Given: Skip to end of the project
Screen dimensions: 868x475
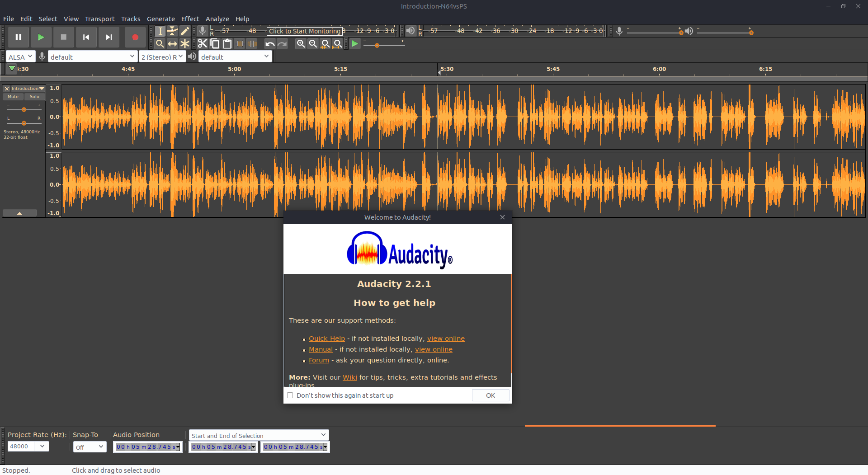Looking at the screenshot, I should click(109, 37).
